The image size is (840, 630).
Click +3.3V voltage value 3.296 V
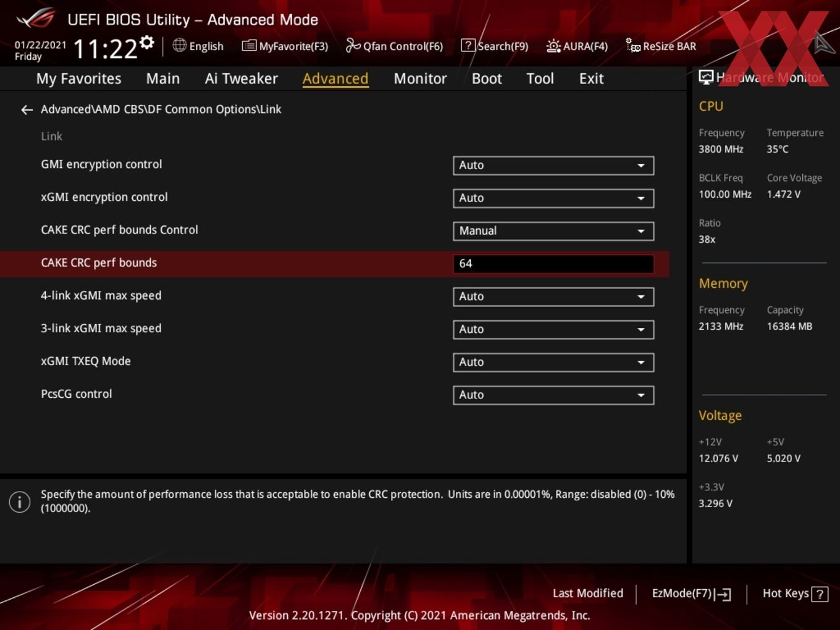coord(715,503)
